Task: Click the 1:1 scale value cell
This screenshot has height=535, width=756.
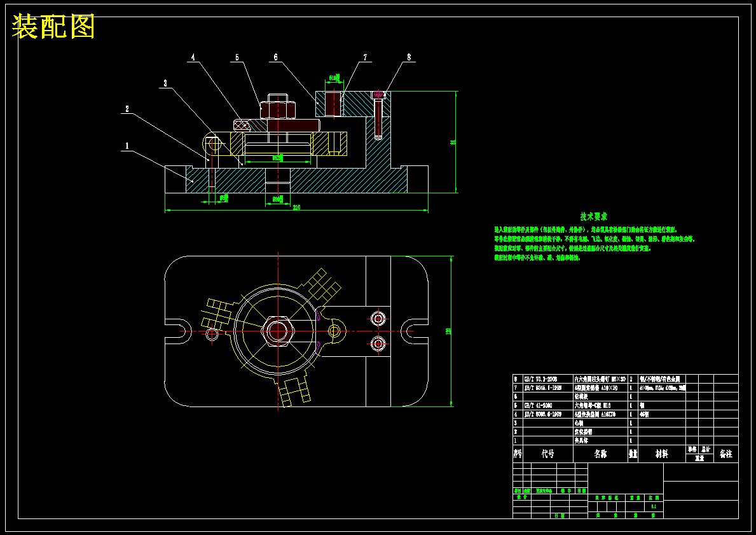Action: (654, 506)
